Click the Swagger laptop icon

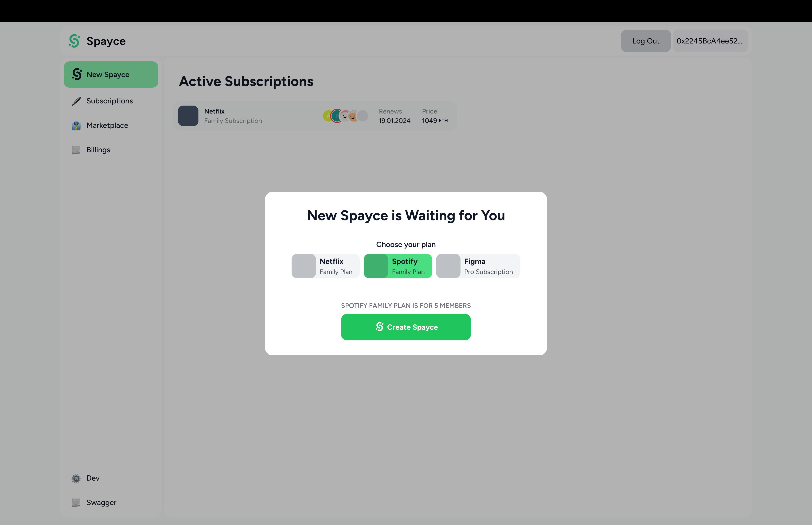pyautogui.click(x=76, y=502)
